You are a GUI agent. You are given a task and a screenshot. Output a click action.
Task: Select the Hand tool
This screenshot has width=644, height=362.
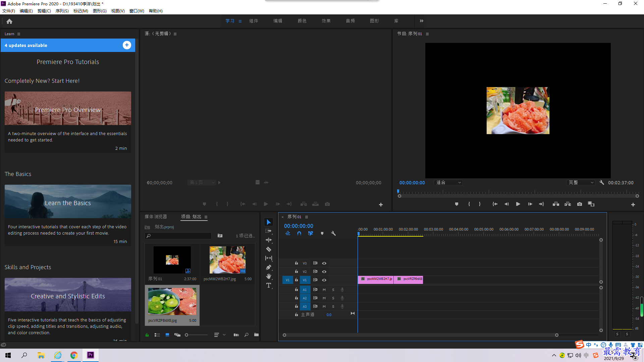[269, 276]
